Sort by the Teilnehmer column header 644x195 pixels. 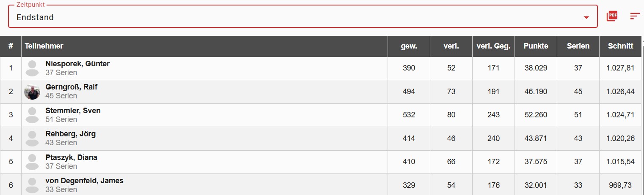click(44, 46)
